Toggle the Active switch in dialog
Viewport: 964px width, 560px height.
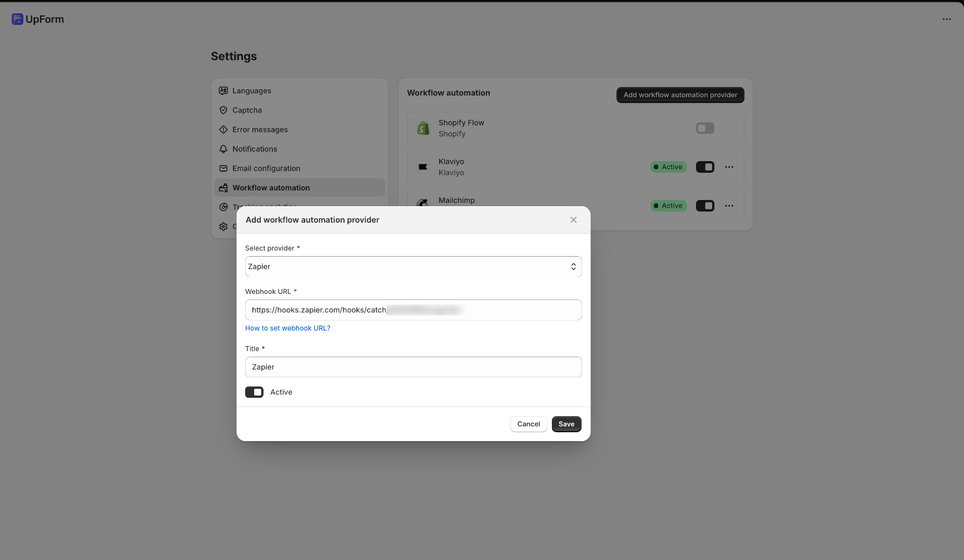pos(254,392)
